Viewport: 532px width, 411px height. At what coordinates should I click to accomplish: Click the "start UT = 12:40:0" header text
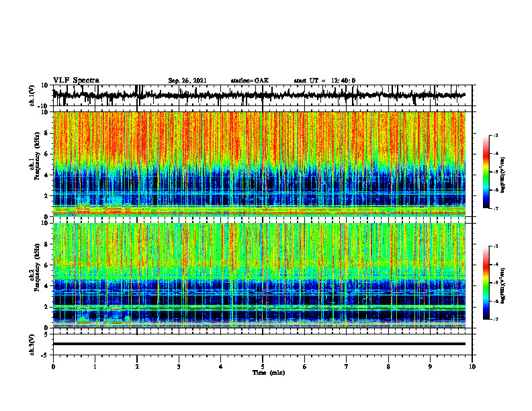point(324,81)
